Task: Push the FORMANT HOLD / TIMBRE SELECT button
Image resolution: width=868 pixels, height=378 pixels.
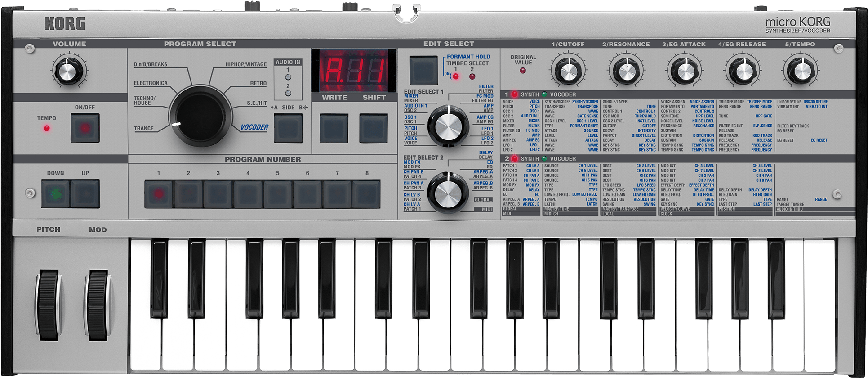Action: (x=423, y=71)
